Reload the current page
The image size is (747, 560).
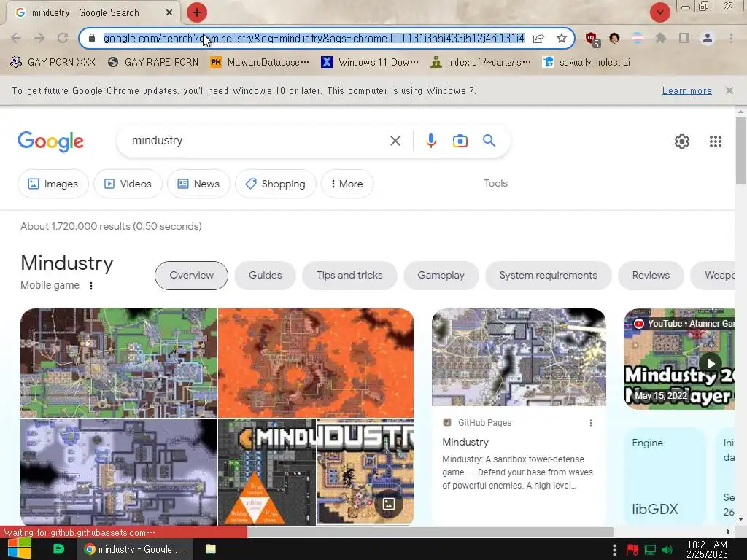click(x=63, y=38)
